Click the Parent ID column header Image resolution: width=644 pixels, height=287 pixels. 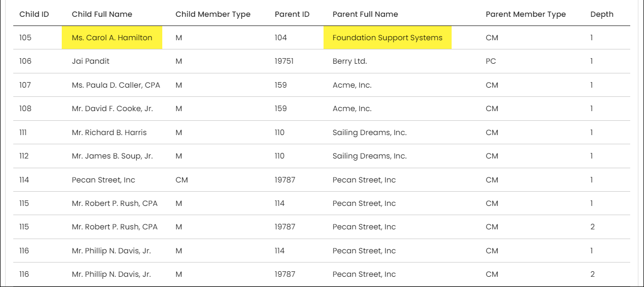[x=292, y=14]
